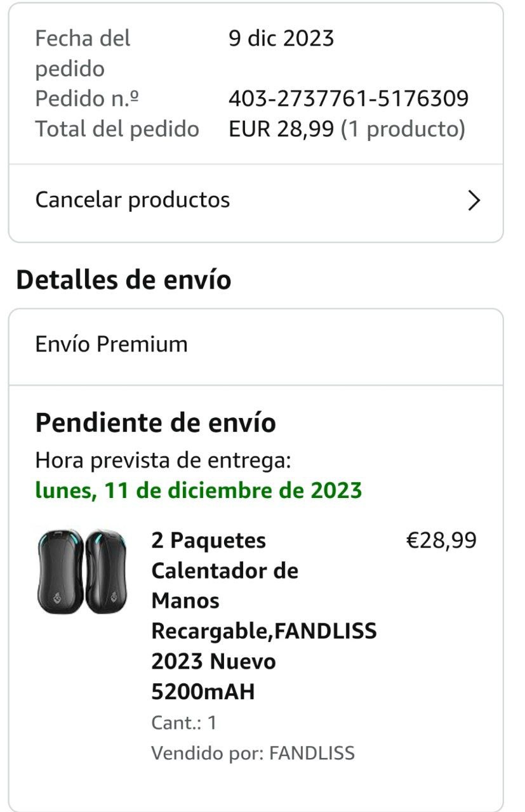Click the Cant.: 1 quantity text
The width and height of the screenshot is (525, 812).
184,723
